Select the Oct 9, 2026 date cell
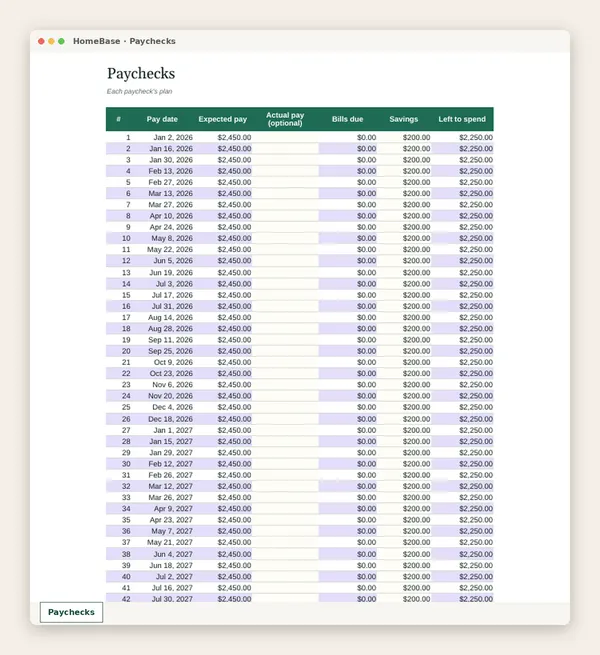 pos(163,363)
